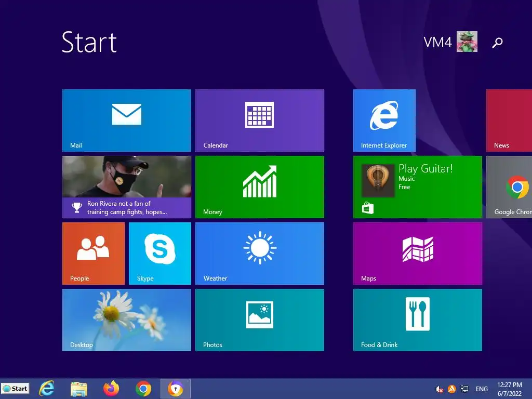
Task: Open the Food & Drink tile
Action: (x=417, y=320)
